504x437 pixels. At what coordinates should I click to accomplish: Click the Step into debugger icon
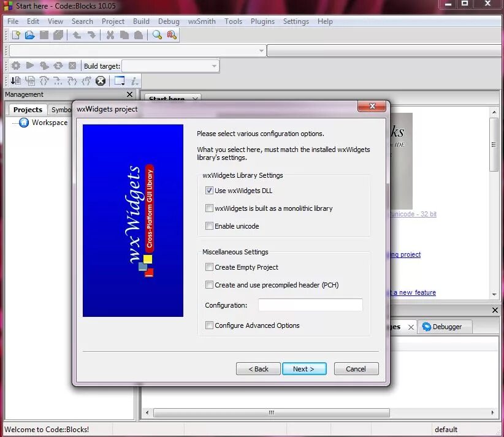pyautogui.click(x=72, y=81)
